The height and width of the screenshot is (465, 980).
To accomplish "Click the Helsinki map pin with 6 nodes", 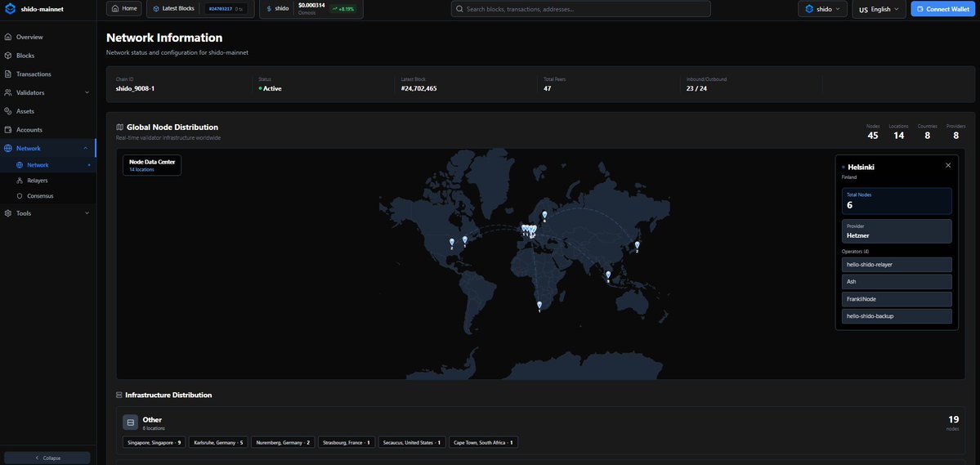I will pyautogui.click(x=544, y=216).
